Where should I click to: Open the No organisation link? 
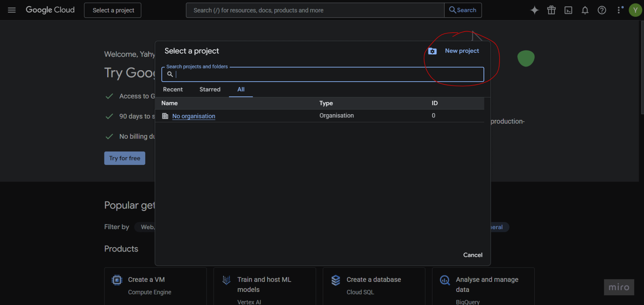click(194, 116)
